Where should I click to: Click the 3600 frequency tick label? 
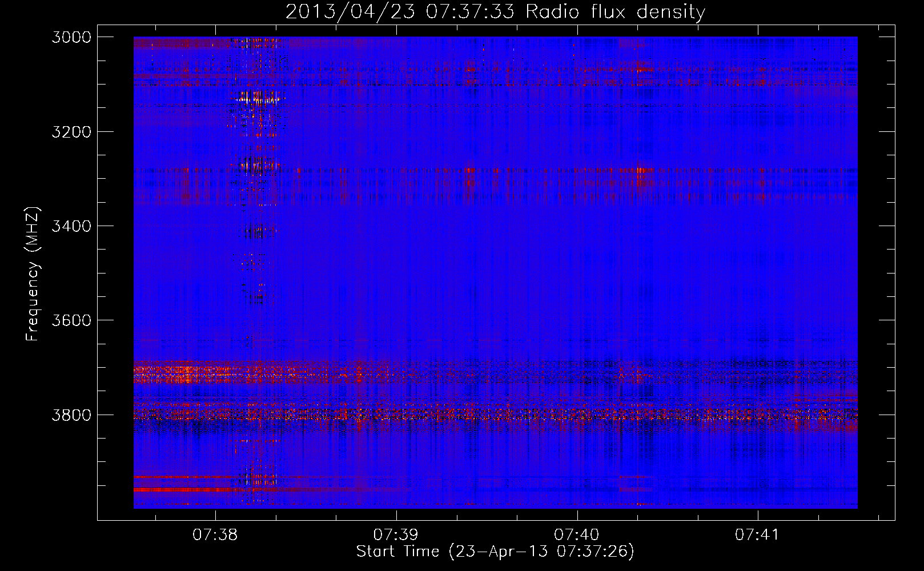pyautogui.click(x=71, y=320)
